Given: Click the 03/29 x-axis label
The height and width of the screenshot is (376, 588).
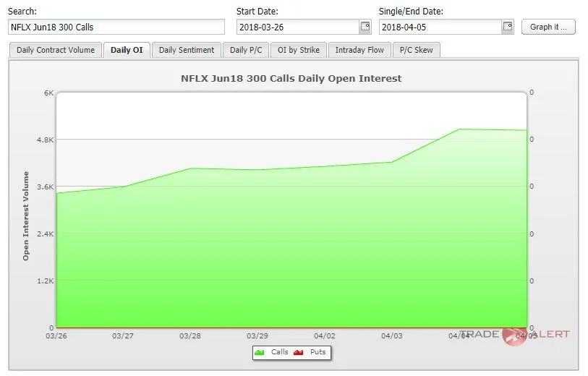Looking at the screenshot, I should tap(257, 336).
